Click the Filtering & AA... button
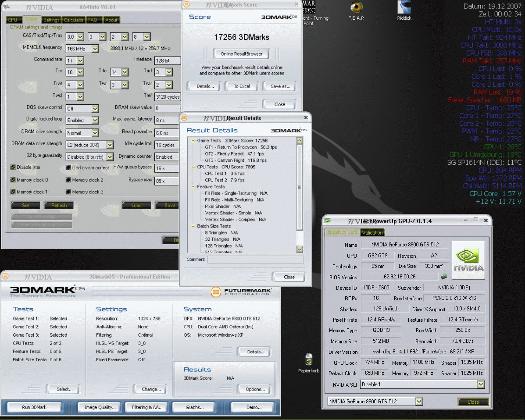Viewport: 525px width, 420px height. (147, 407)
